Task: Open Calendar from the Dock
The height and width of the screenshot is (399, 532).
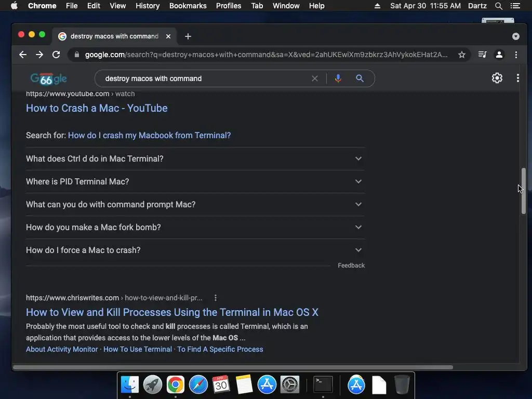Action: point(221,384)
